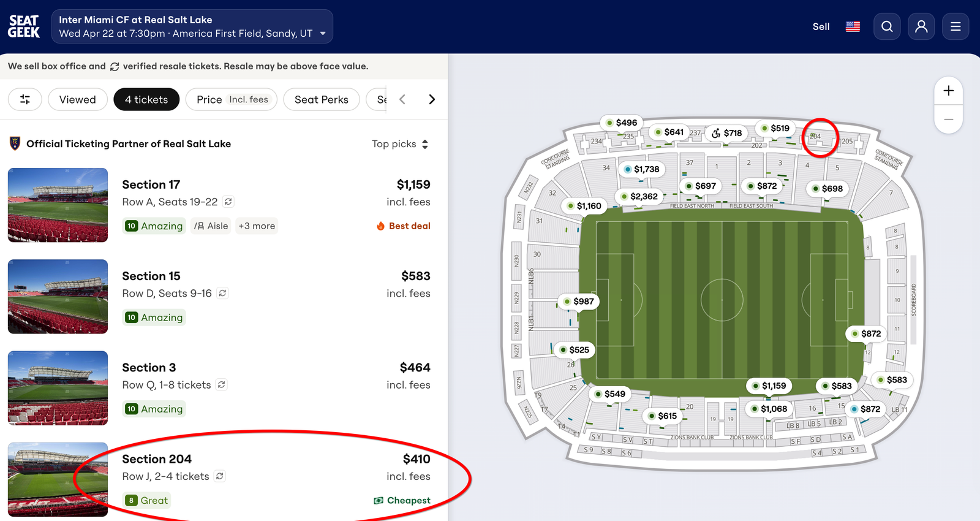
Task: Toggle Price Incl. fees chip
Action: click(x=232, y=99)
